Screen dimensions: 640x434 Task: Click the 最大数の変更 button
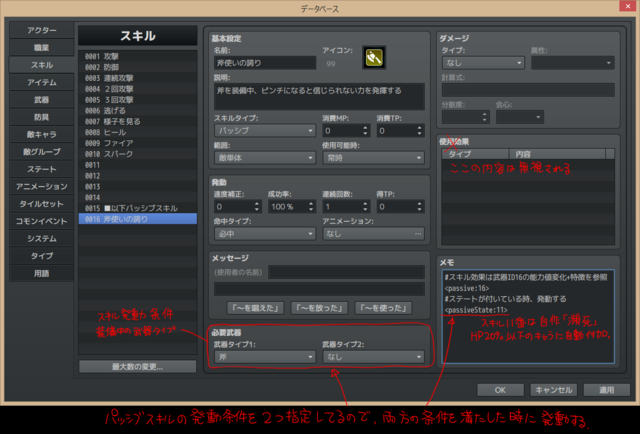(138, 367)
